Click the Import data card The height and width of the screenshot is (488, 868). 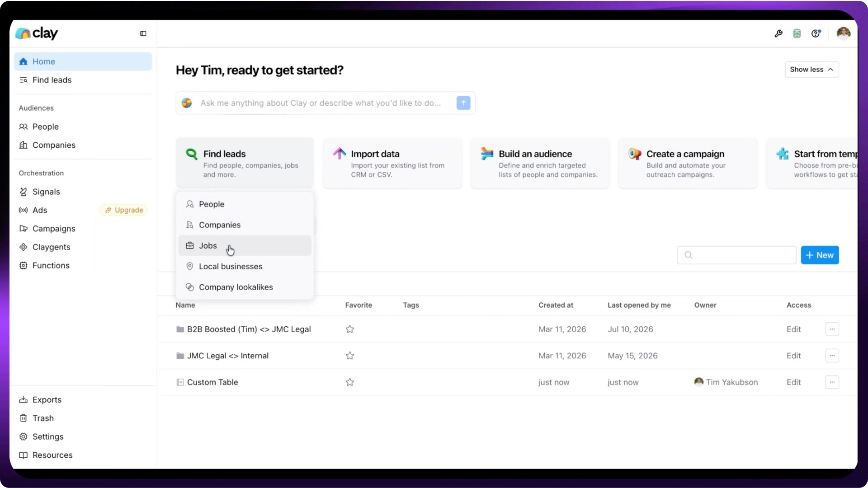tap(393, 163)
